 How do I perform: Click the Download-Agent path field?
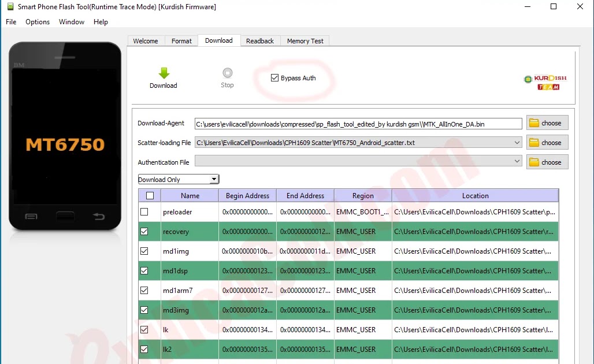pyautogui.click(x=358, y=124)
